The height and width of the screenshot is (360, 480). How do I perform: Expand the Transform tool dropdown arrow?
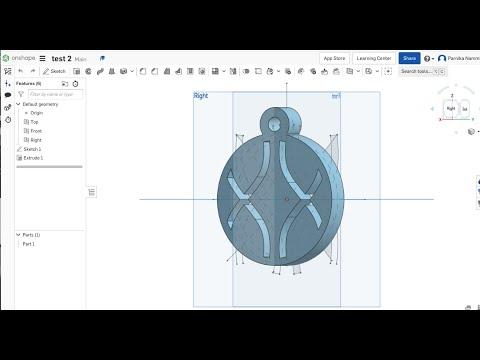[278, 71]
